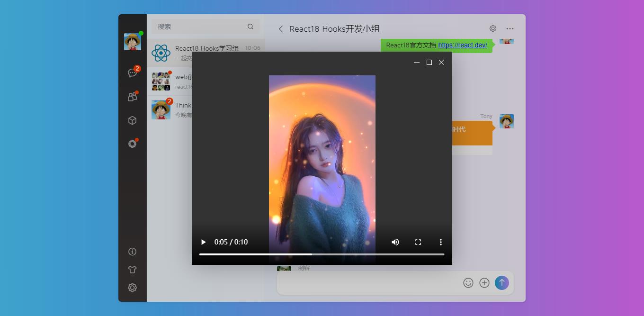Open the moments aperture sidebar icon
This screenshot has height=316, width=644.
tap(133, 144)
